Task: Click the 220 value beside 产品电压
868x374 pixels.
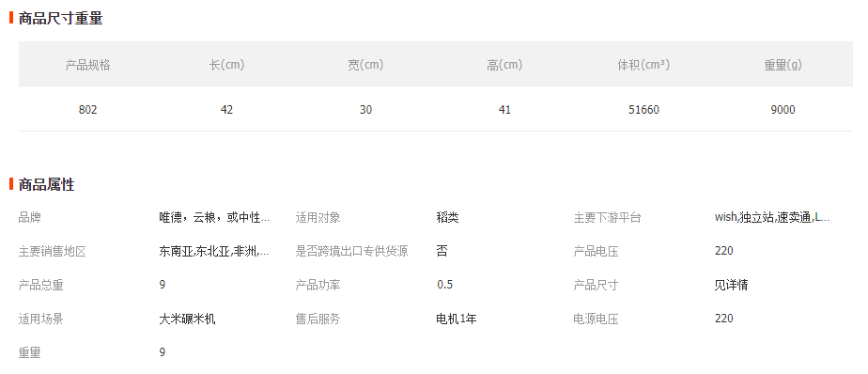Action: pos(723,251)
